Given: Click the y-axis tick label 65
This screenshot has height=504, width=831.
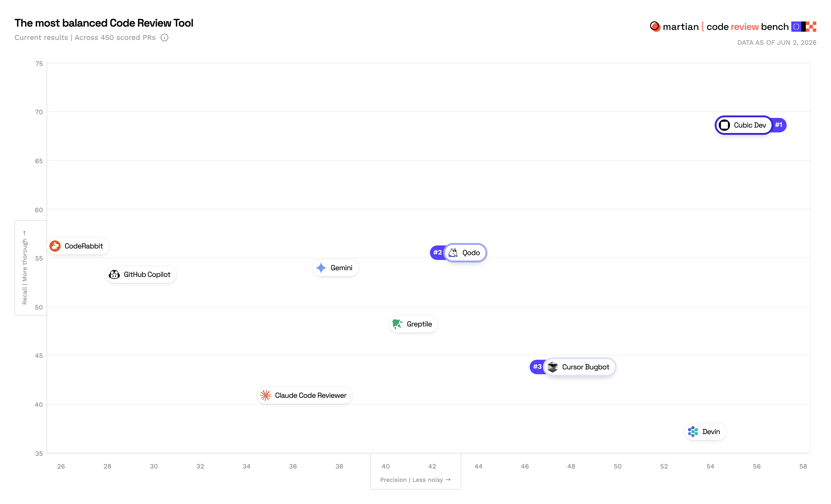Looking at the screenshot, I should click(39, 161).
